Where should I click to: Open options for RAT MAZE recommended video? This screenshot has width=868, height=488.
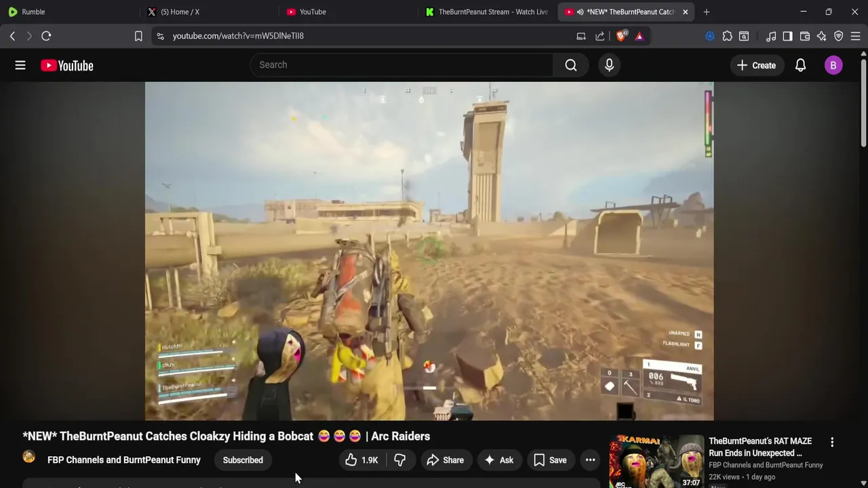click(832, 442)
